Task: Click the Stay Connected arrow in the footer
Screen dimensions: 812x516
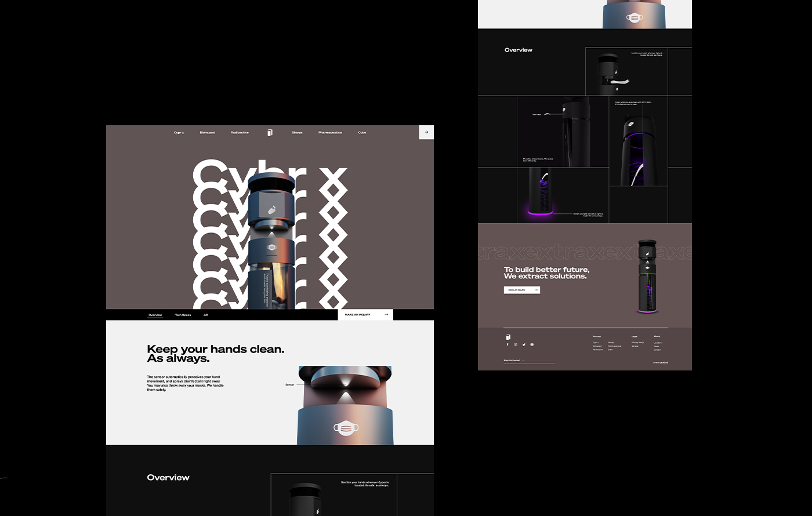Action: (x=523, y=360)
